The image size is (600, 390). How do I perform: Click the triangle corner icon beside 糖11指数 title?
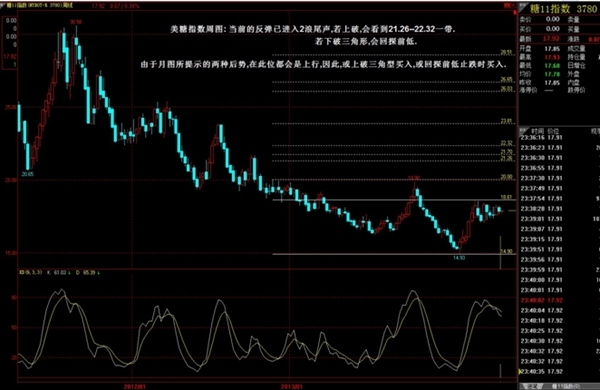pyautogui.click(x=523, y=7)
